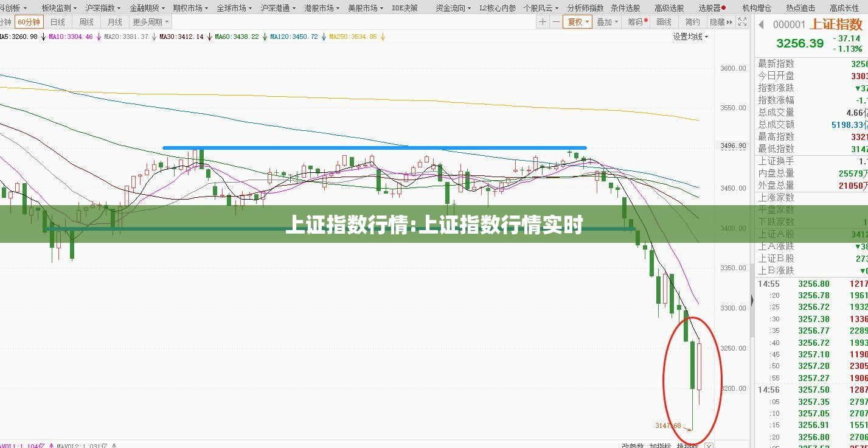Viewport: 868px width, 448px height.
Task: Expand the 沪深指数 menu
Action: pyautogui.click(x=103, y=8)
